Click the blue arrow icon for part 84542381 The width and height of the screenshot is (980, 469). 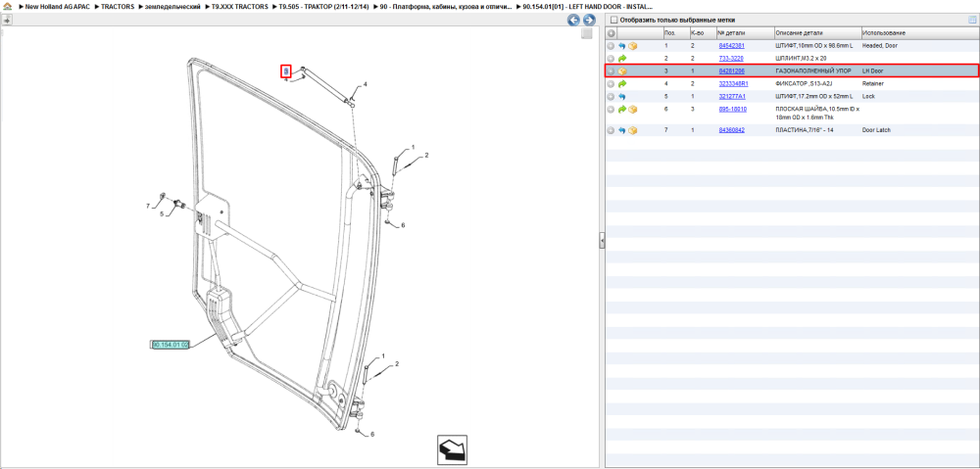click(622, 46)
